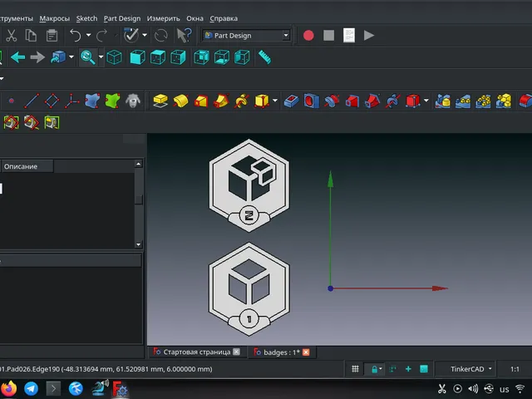Set isometric view cube
Screen dimensions: 532x399
click(115, 57)
